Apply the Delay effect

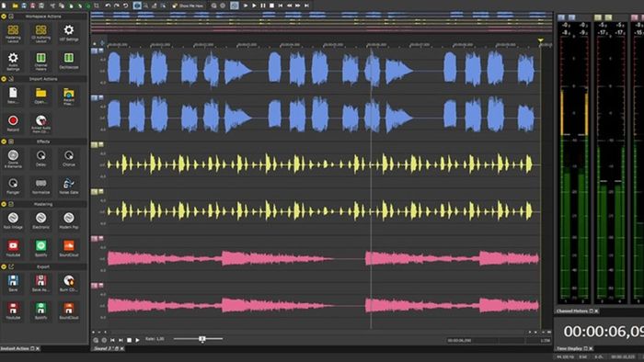click(40, 158)
